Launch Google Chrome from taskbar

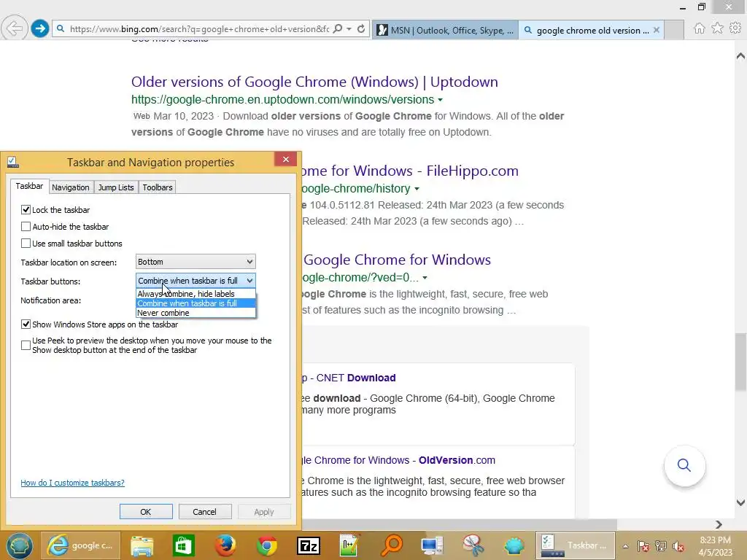[x=267, y=545]
